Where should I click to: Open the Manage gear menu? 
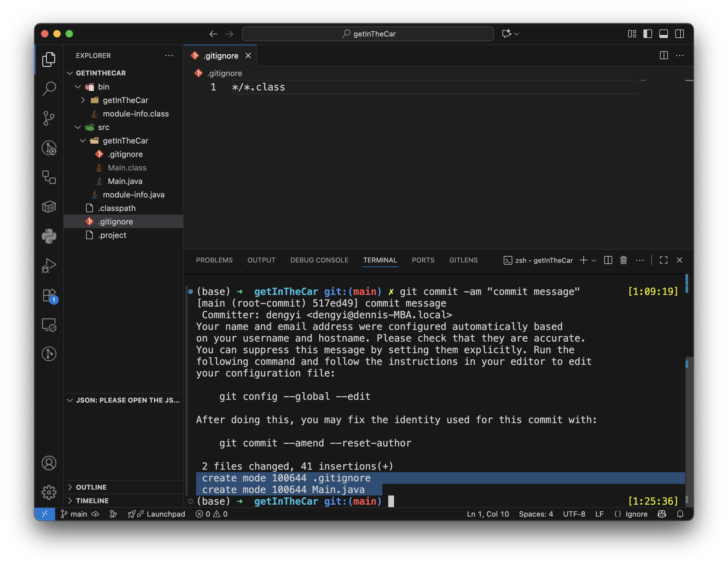[49, 492]
